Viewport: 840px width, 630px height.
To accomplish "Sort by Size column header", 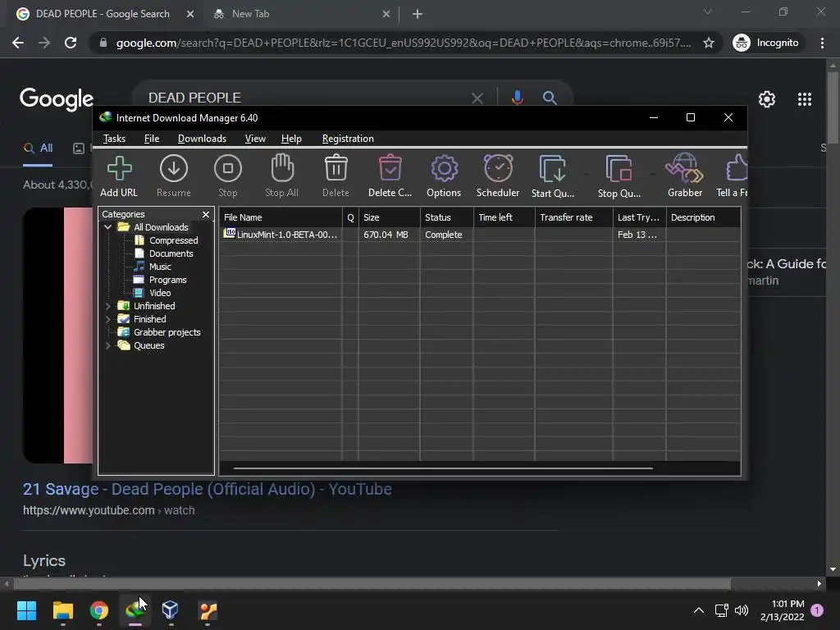I will click(x=390, y=217).
